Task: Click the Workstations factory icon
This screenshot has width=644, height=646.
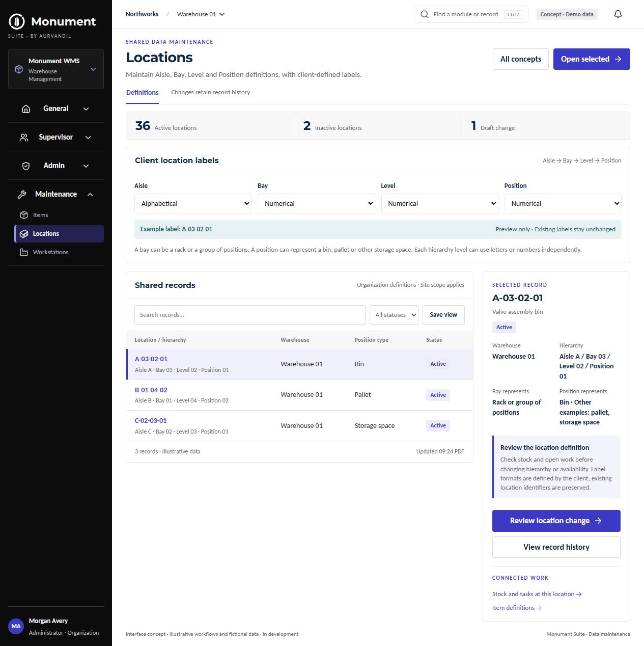Action: coord(24,252)
